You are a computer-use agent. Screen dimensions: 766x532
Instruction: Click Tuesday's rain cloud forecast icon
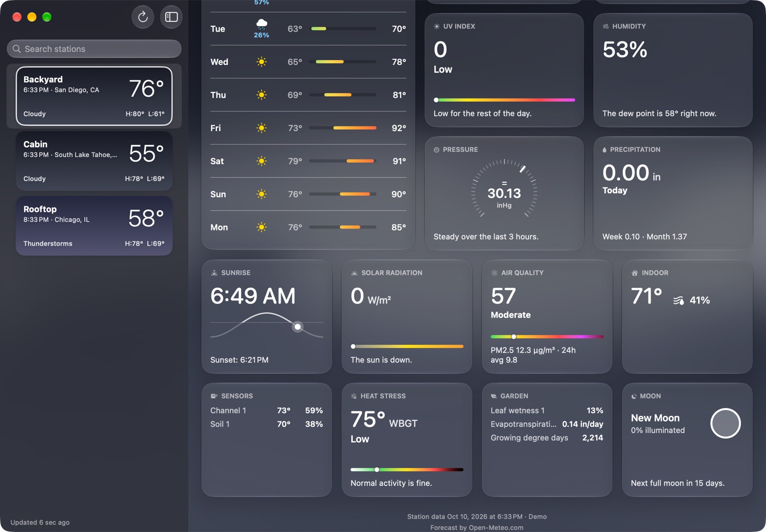[x=261, y=24]
